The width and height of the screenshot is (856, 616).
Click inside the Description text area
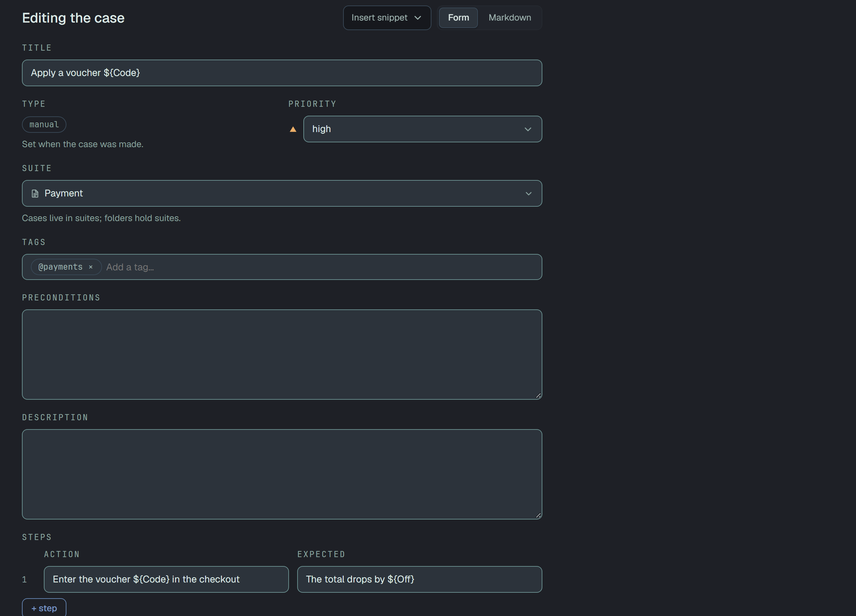[282, 474]
